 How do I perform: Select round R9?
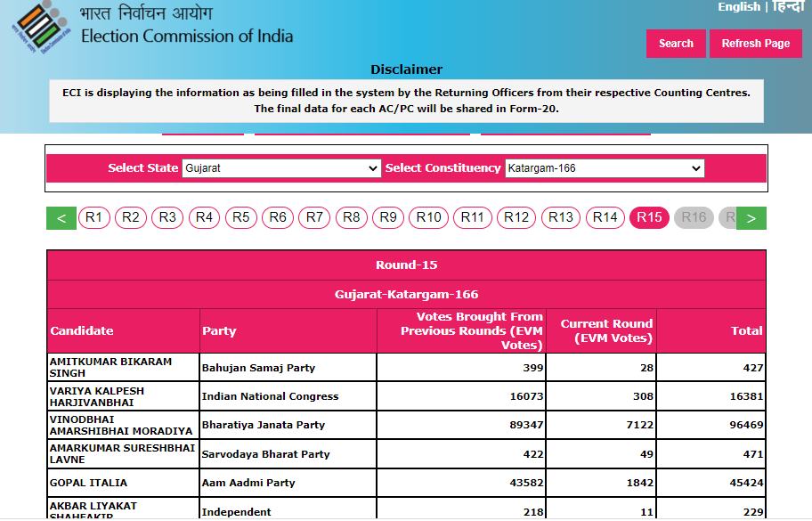tap(388, 217)
